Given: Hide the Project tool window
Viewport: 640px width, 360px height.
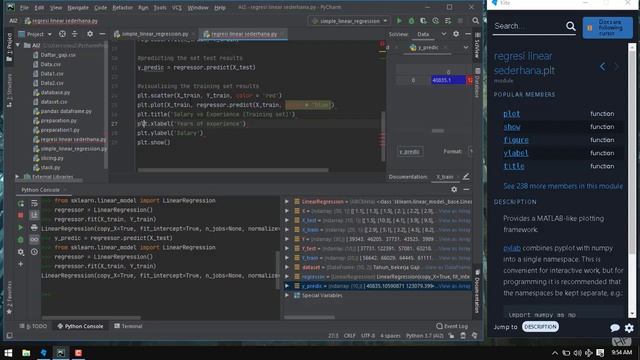Looking at the screenshot, I should point(102,34).
